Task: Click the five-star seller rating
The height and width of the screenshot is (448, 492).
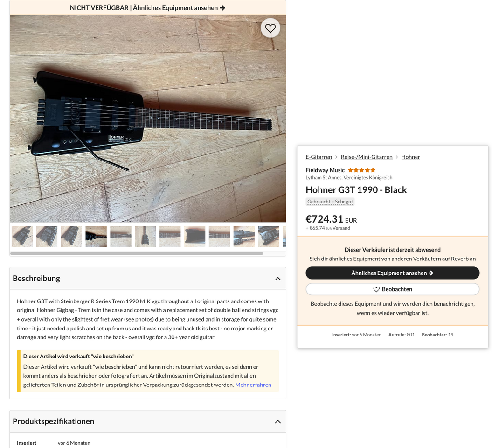Action: click(x=361, y=170)
